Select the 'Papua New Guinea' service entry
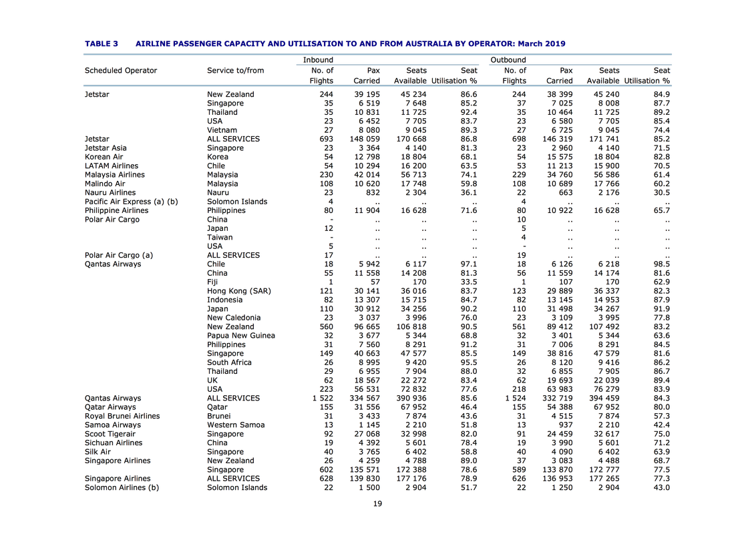 (241, 336)
